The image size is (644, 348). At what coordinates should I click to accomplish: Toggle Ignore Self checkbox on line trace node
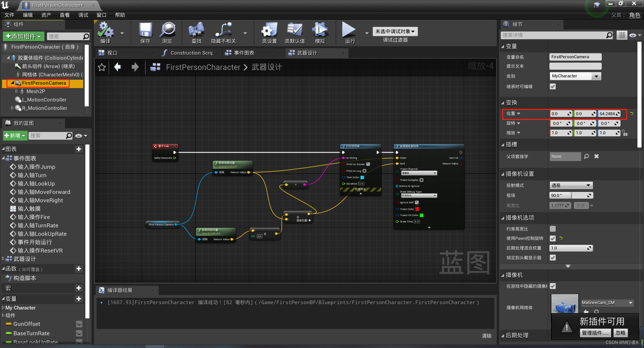point(417,202)
